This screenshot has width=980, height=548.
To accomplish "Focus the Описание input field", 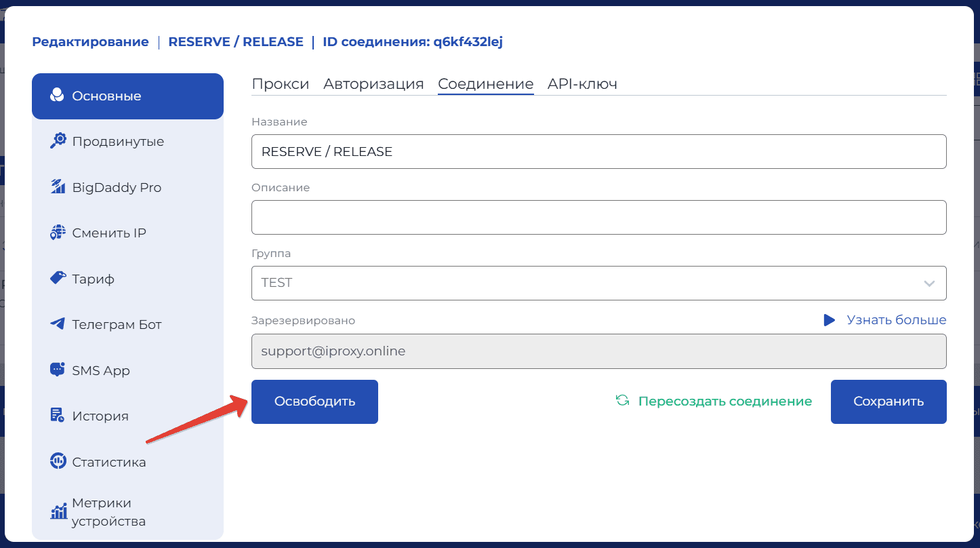I will [x=598, y=217].
